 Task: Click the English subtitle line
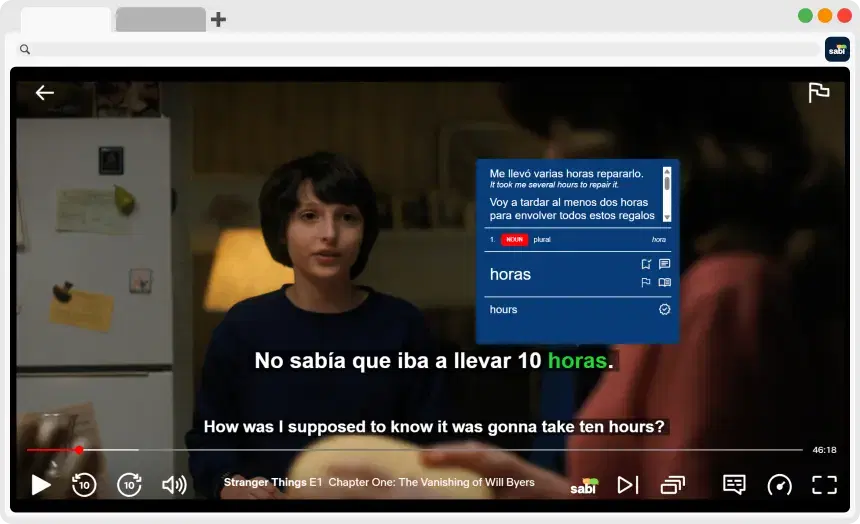[434, 427]
